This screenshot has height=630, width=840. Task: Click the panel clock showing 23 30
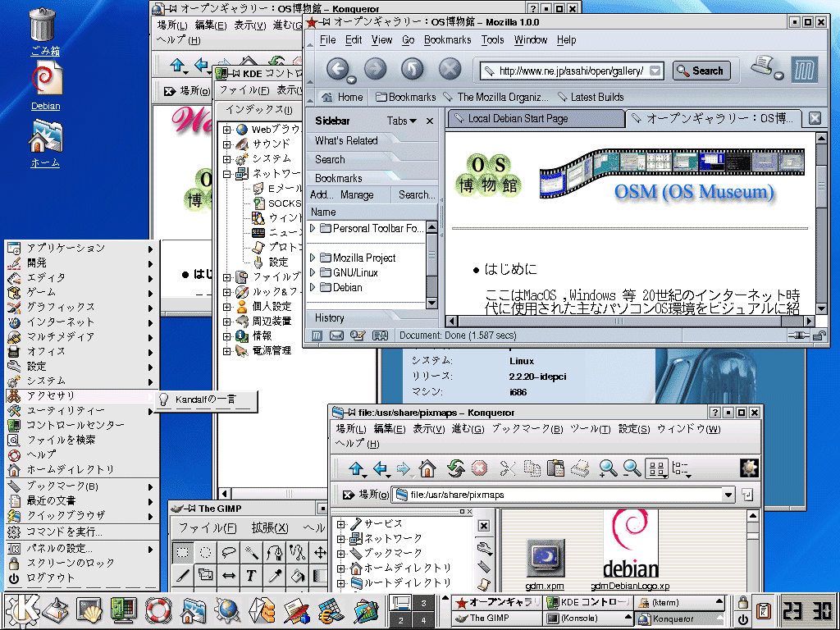pyautogui.click(x=808, y=610)
